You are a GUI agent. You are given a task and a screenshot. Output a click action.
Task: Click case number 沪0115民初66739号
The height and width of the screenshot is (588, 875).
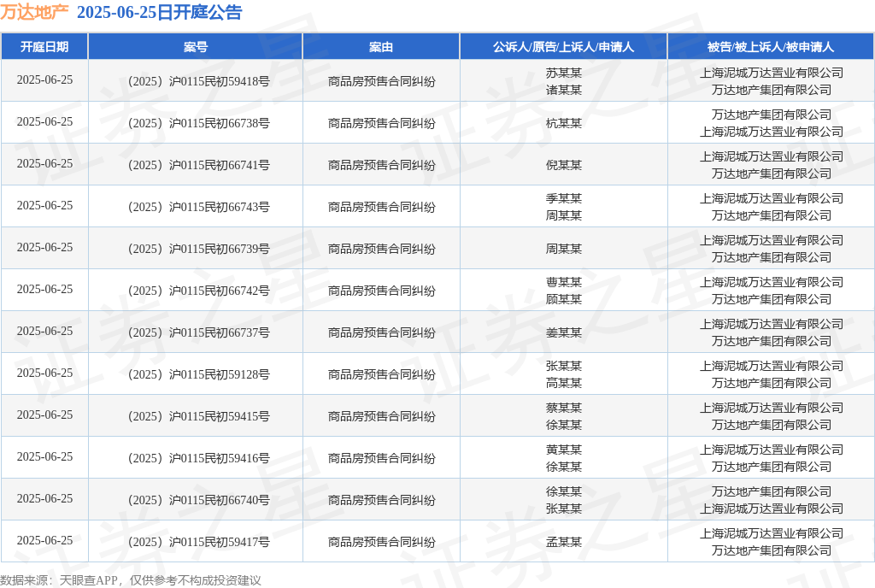point(220,249)
